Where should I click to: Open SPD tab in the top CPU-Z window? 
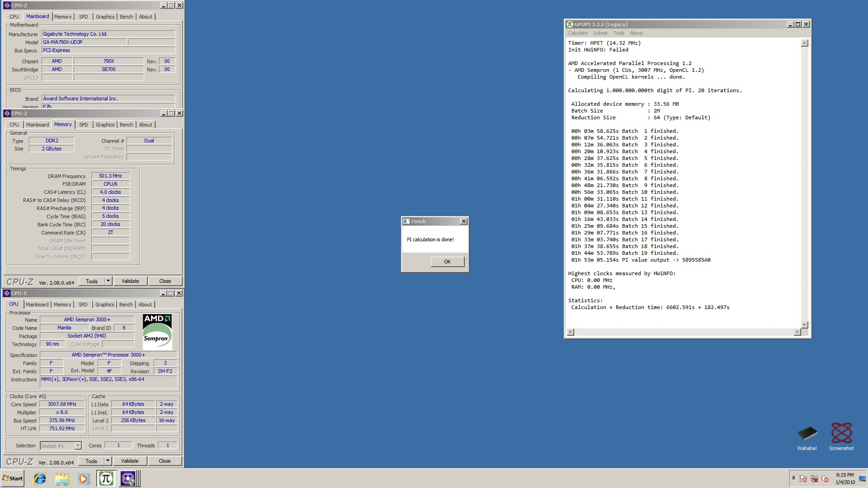(84, 17)
